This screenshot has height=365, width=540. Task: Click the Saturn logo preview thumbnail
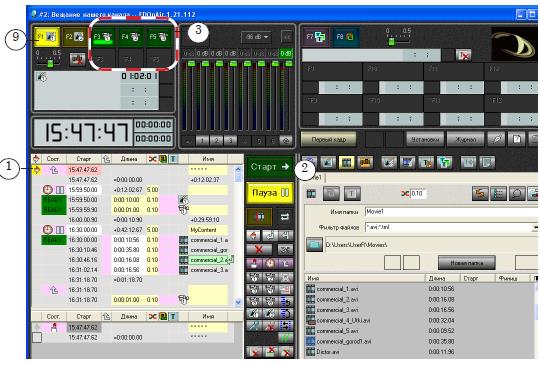pyautogui.click(x=515, y=44)
